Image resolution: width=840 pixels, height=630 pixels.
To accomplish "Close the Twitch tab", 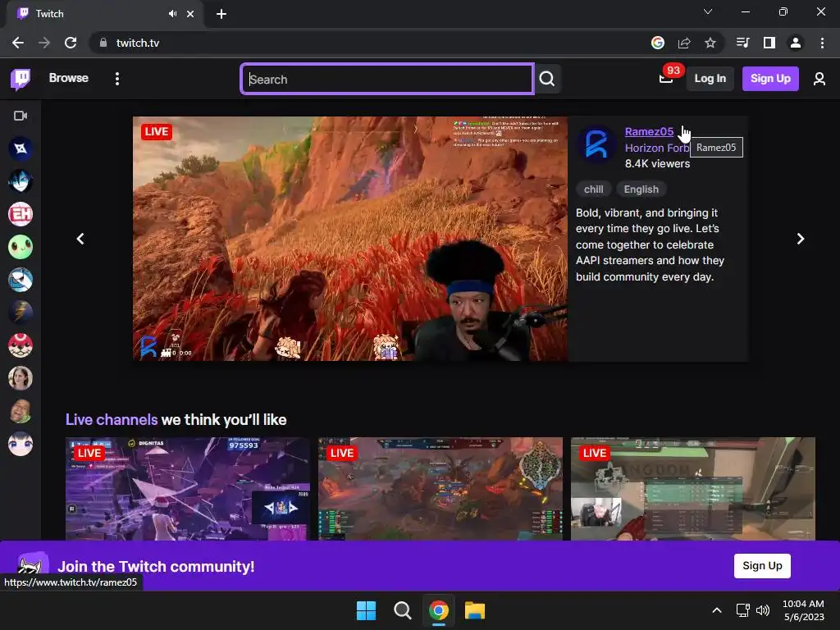I will click(x=190, y=14).
